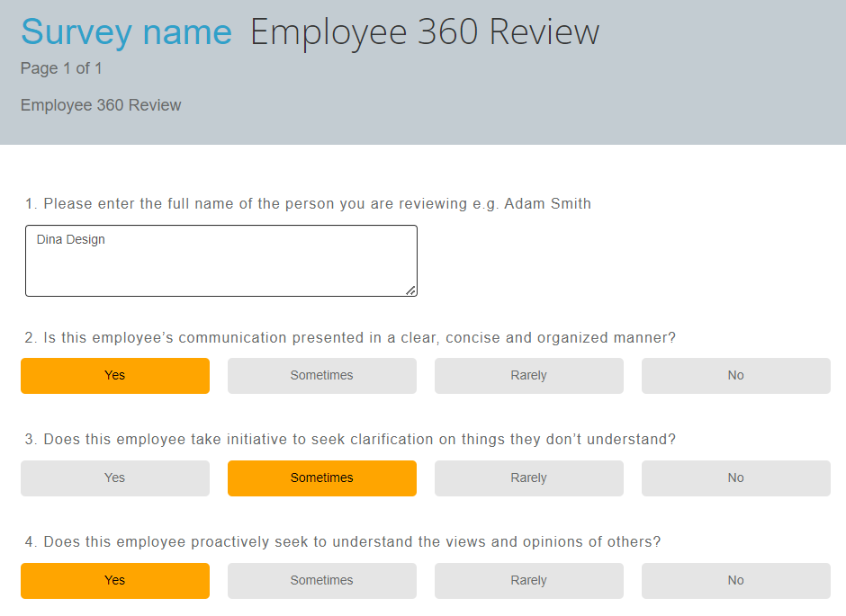Select "Rarely" for question 2
This screenshot has height=616, width=846.
(528, 375)
